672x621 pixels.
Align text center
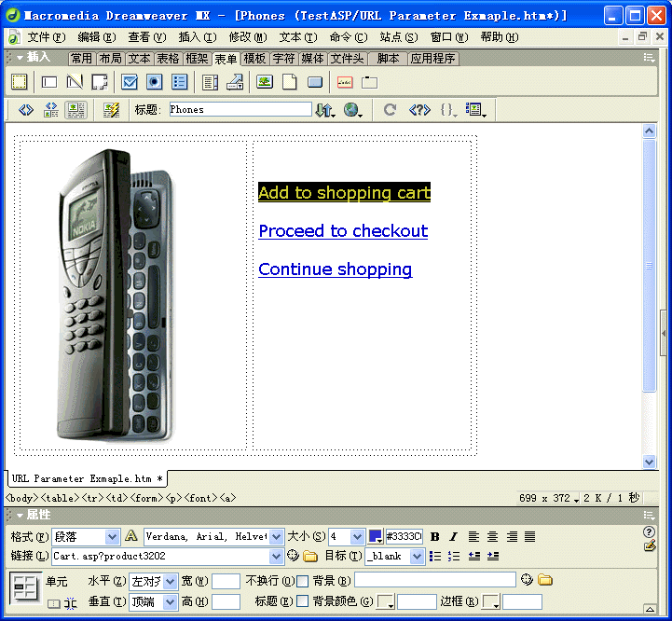point(492,536)
